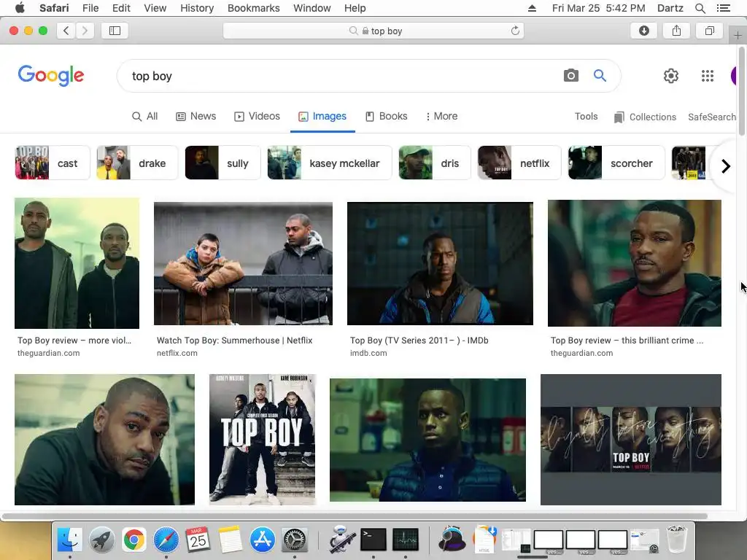Click the eject icon in the menu bar
This screenshot has width=747, height=560.
click(532, 8)
